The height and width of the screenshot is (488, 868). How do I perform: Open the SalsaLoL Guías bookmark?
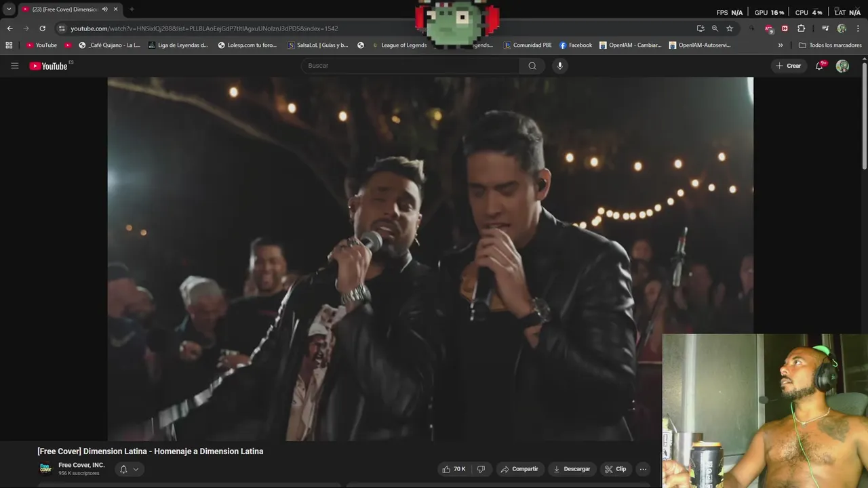(x=318, y=45)
